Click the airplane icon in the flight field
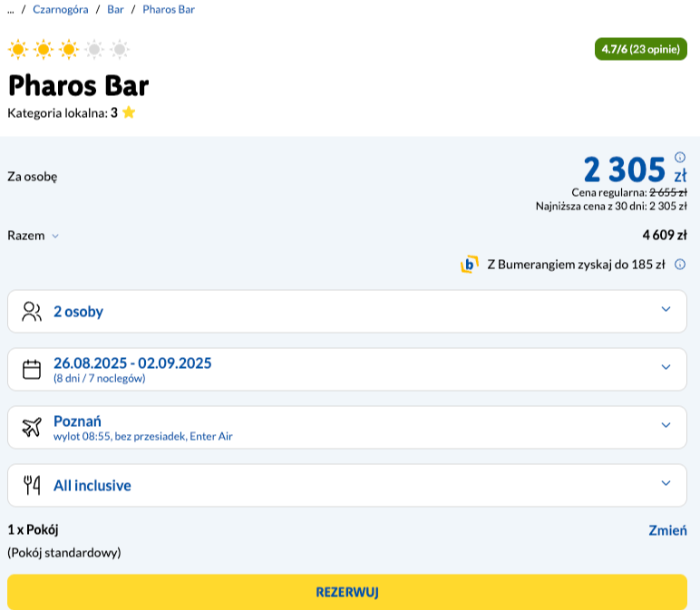This screenshot has height=610, width=700. click(x=32, y=427)
